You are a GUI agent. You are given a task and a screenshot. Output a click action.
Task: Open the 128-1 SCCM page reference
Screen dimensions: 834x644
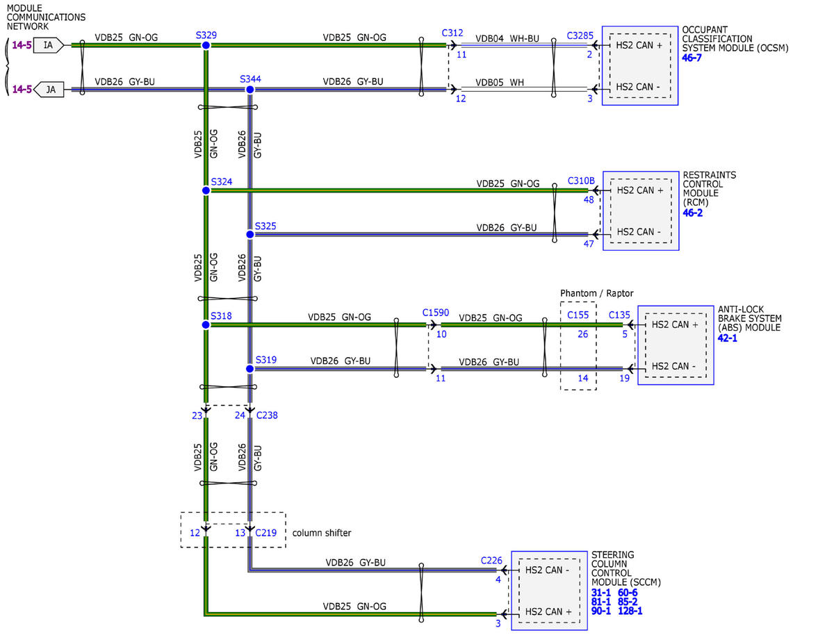point(630,611)
